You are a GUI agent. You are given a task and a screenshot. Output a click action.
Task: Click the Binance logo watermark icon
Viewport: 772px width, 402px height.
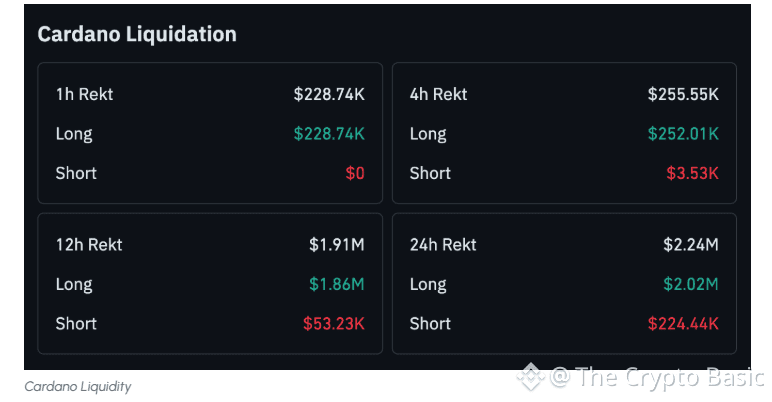530,377
